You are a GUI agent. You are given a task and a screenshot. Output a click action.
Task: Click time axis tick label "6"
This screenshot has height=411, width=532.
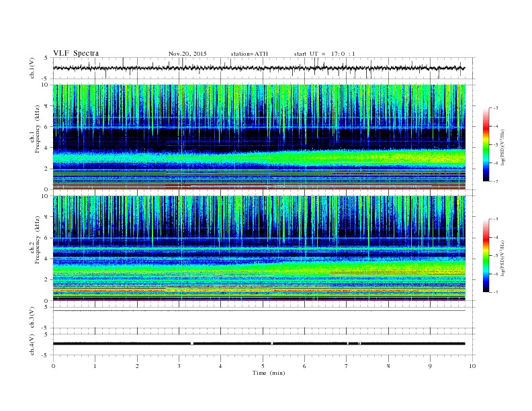click(304, 366)
